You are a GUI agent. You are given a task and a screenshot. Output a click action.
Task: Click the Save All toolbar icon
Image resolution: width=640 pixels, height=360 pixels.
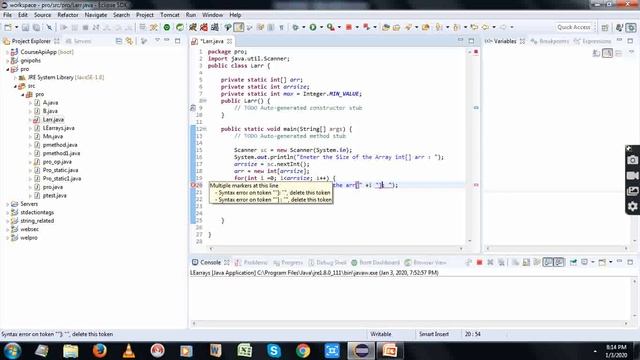(36, 27)
